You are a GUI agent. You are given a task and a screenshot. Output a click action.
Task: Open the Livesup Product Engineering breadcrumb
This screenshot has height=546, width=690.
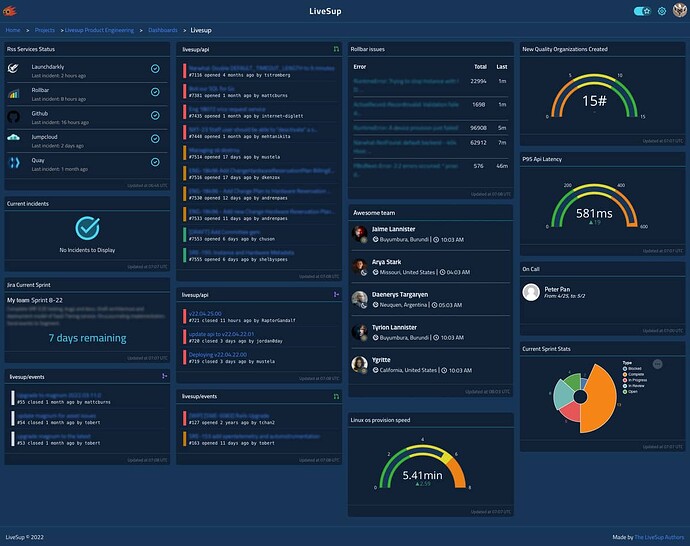click(x=99, y=30)
